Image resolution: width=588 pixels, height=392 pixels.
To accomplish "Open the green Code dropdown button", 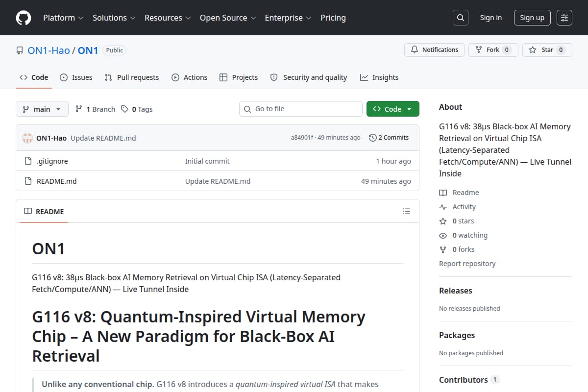I will coord(393,109).
